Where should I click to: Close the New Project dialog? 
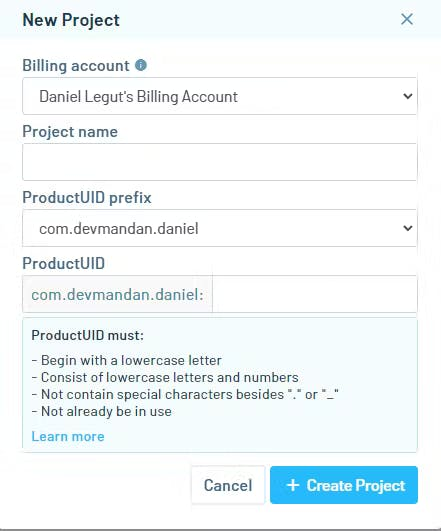[x=406, y=19]
